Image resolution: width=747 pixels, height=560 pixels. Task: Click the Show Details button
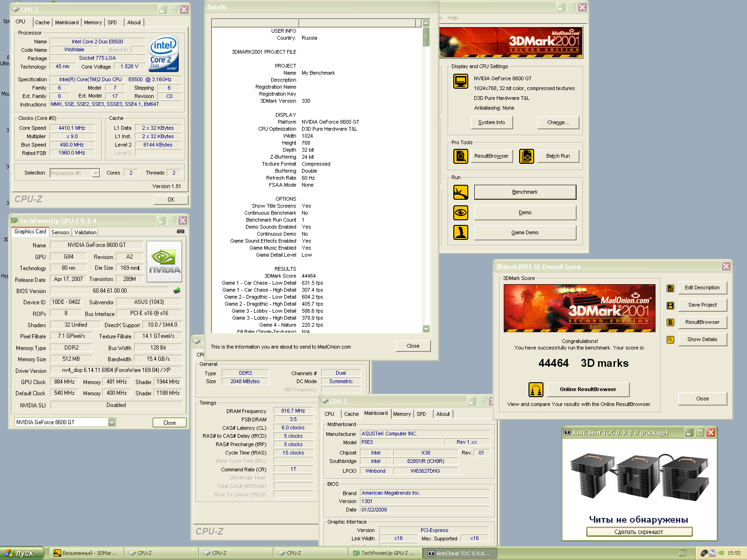[703, 339]
